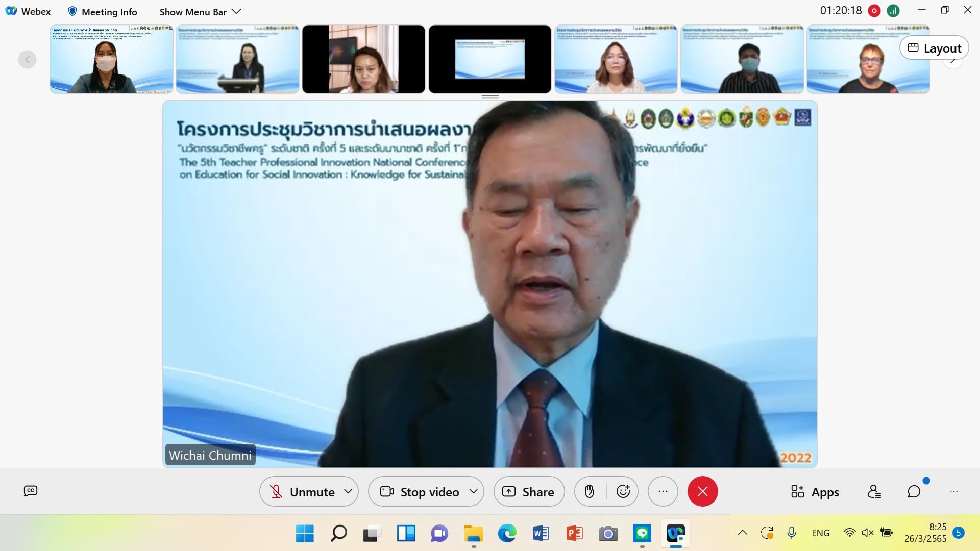The image size is (980, 551).
Task: Open the Layout options button
Action: (x=934, y=48)
